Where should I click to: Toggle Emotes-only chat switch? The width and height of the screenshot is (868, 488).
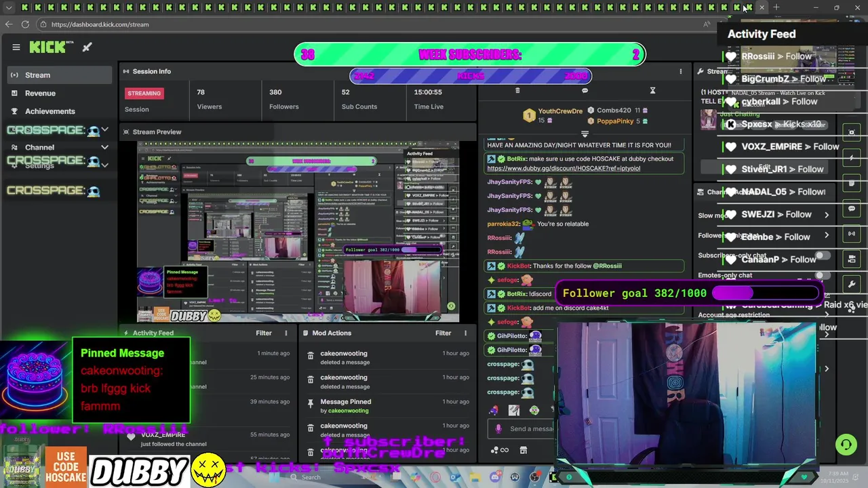pos(822,275)
